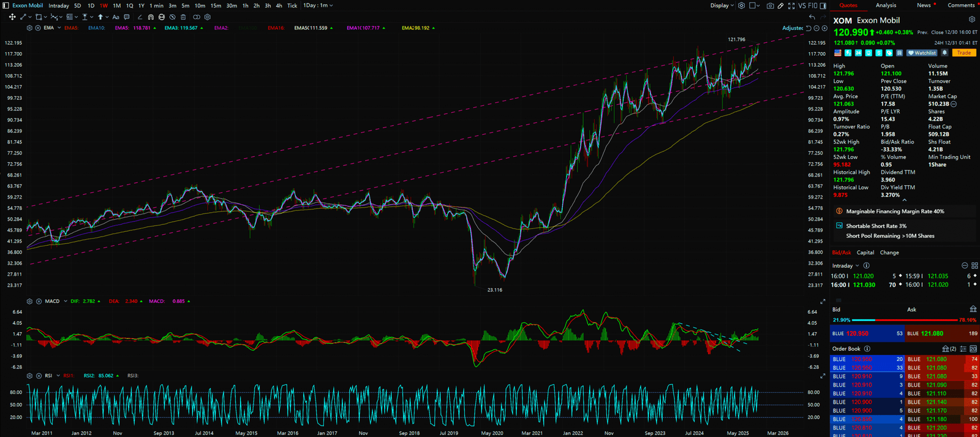This screenshot has width=980, height=437.
Task: Add XOM to Watchlist
Action: [x=922, y=53]
